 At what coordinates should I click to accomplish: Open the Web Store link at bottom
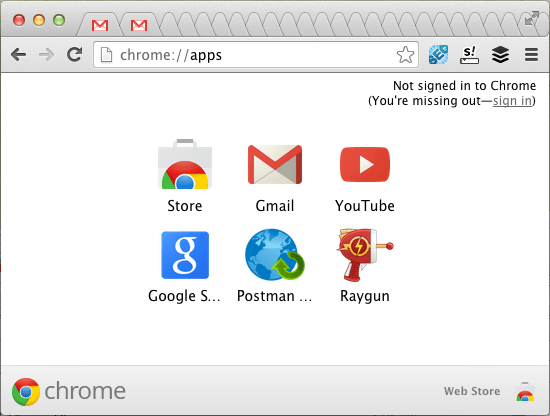click(472, 391)
